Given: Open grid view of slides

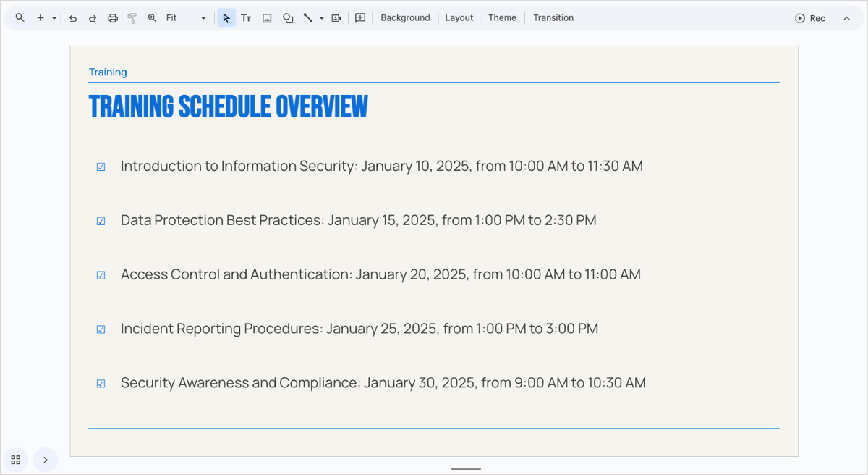Looking at the screenshot, I should (16, 460).
